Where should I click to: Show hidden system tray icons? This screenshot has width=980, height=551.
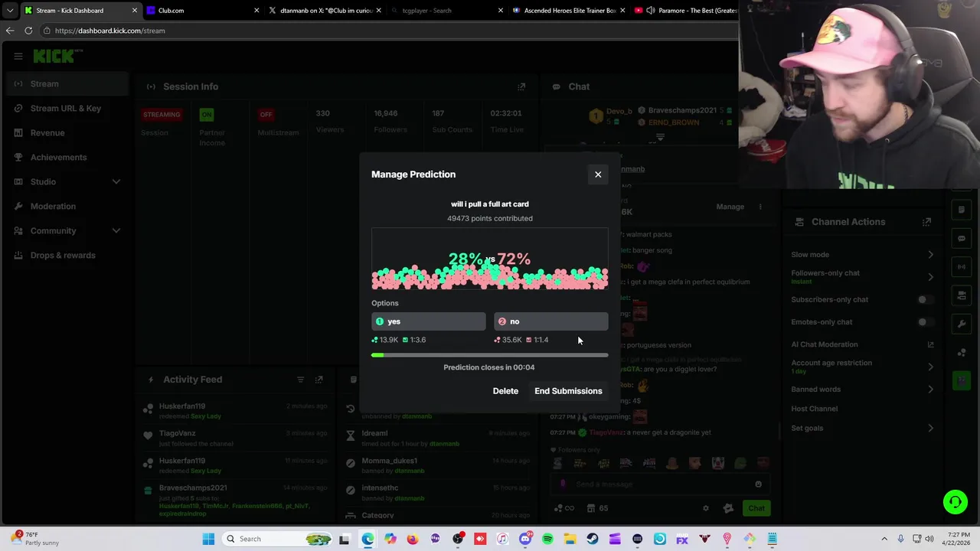pyautogui.click(x=884, y=539)
